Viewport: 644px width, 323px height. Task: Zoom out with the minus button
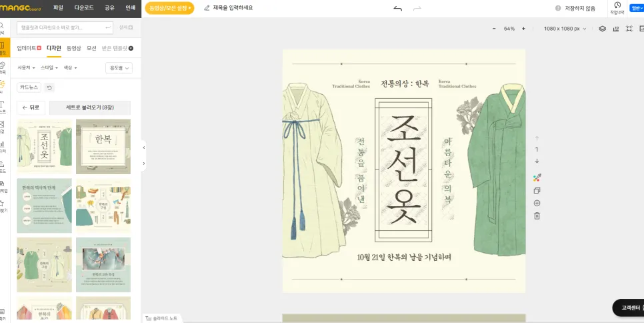pyautogui.click(x=494, y=29)
